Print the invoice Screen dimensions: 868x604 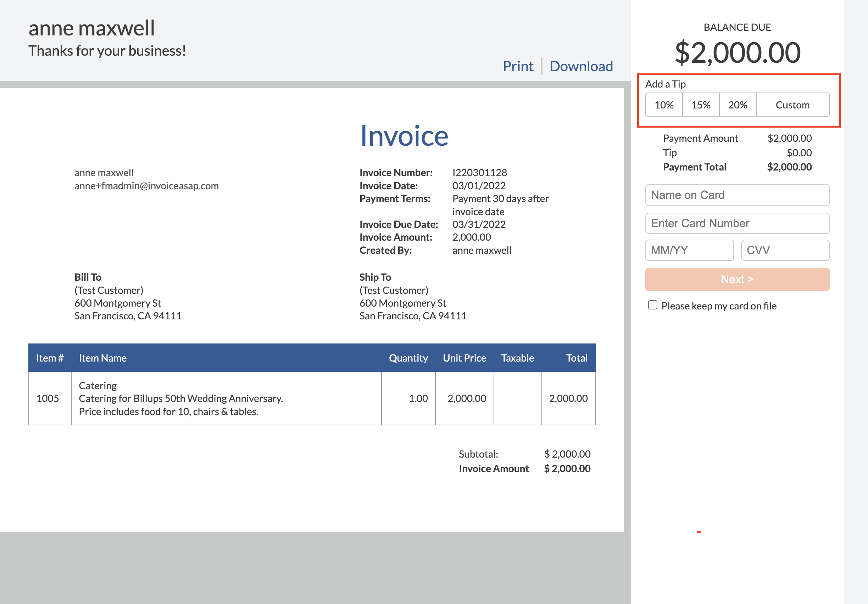coord(518,66)
